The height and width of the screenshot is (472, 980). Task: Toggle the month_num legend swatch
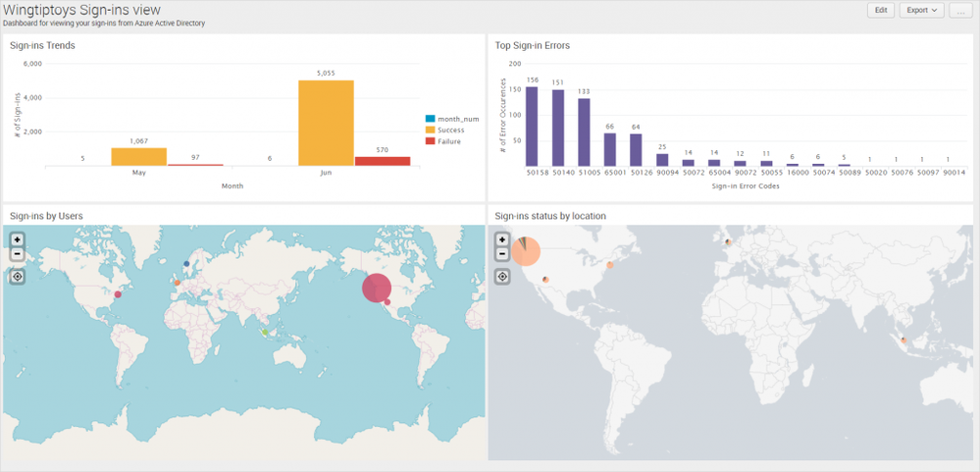(430, 119)
